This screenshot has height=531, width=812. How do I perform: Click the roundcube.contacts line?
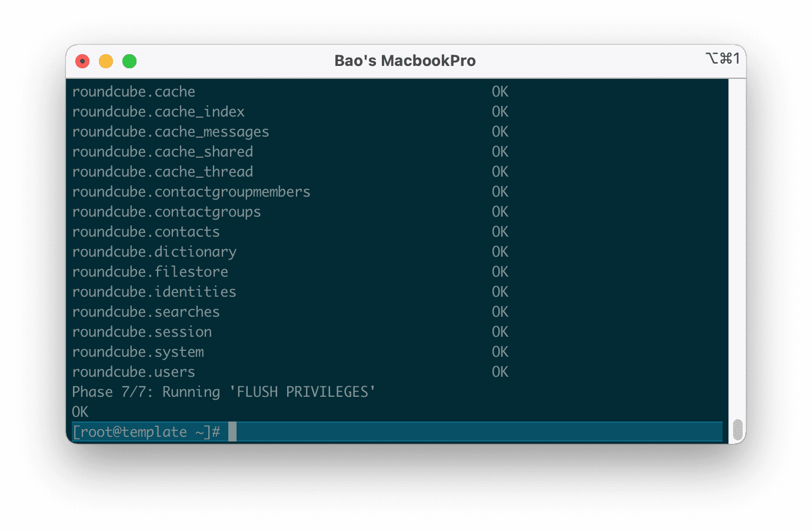pyautogui.click(x=145, y=231)
